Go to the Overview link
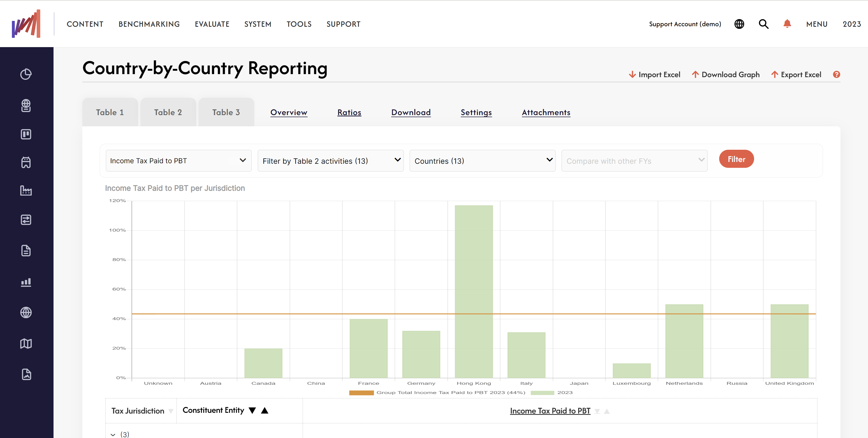 click(289, 112)
